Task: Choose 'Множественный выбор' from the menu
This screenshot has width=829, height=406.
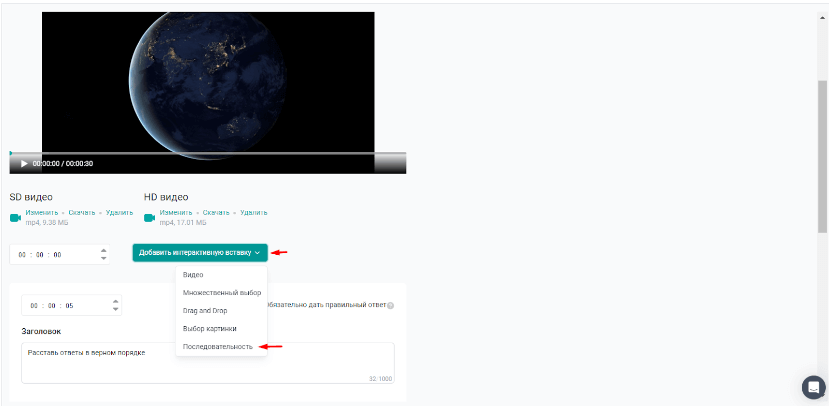Action: [x=221, y=293]
